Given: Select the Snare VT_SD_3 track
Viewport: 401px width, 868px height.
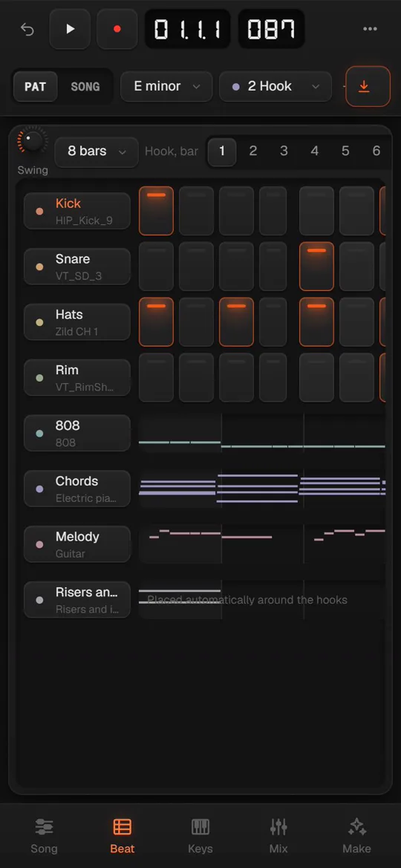Looking at the screenshot, I should point(77,267).
